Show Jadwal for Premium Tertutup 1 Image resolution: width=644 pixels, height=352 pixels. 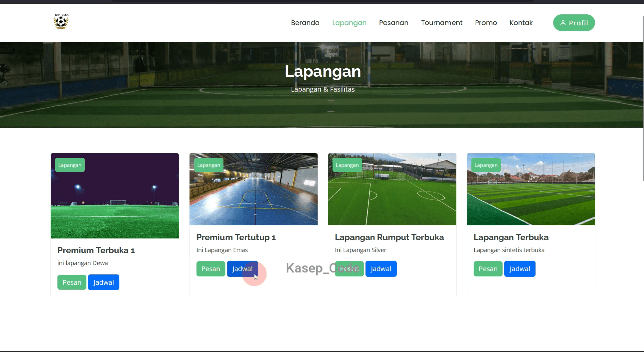pyautogui.click(x=242, y=269)
